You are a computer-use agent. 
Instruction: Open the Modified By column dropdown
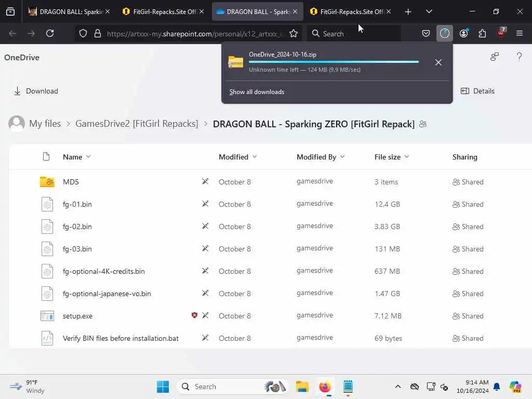(x=342, y=157)
